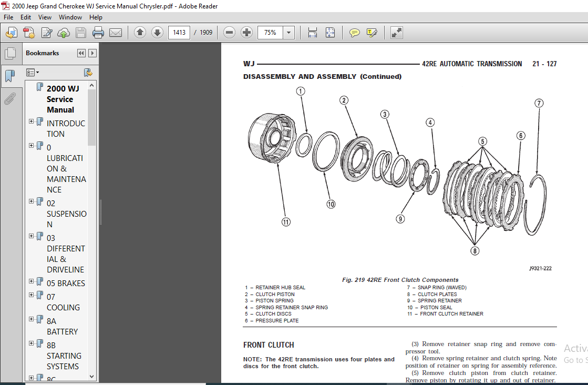Click the Fig. 219 42RE Front Clutch caption

[x=400, y=280]
